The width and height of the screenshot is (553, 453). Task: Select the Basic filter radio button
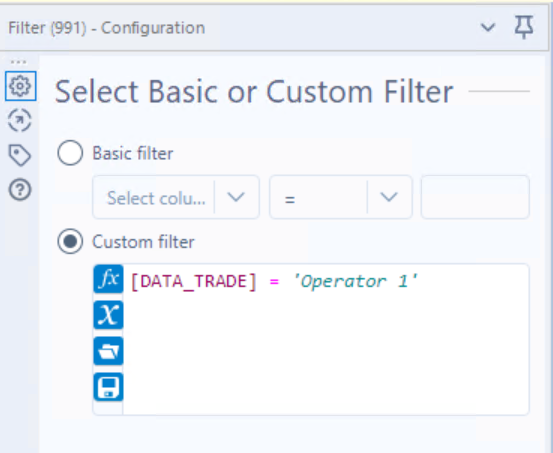[70, 153]
